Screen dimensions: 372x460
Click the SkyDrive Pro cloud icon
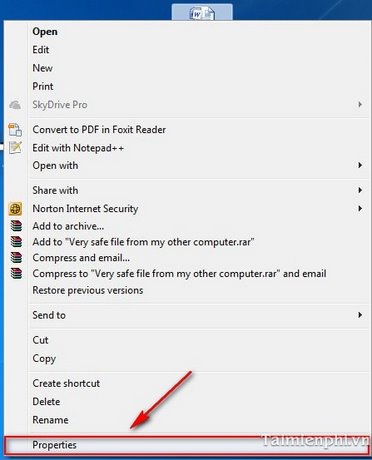click(x=15, y=105)
